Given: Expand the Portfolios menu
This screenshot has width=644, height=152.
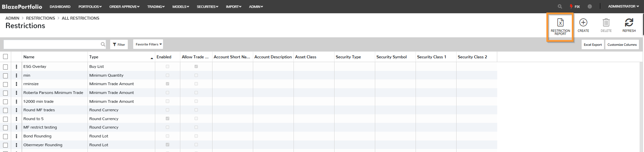Looking at the screenshot, I should [x=90, y=6].
